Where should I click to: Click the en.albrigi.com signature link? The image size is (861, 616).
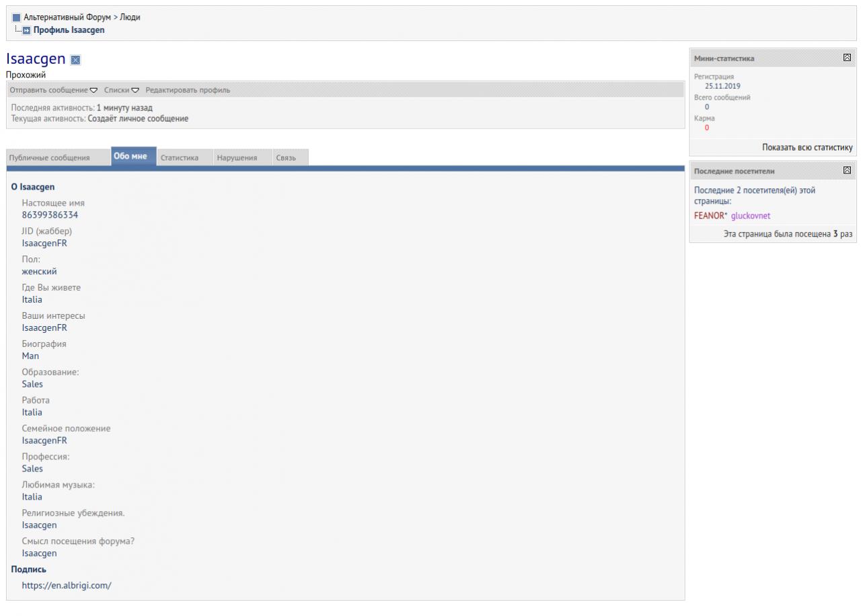click(67, 585)
